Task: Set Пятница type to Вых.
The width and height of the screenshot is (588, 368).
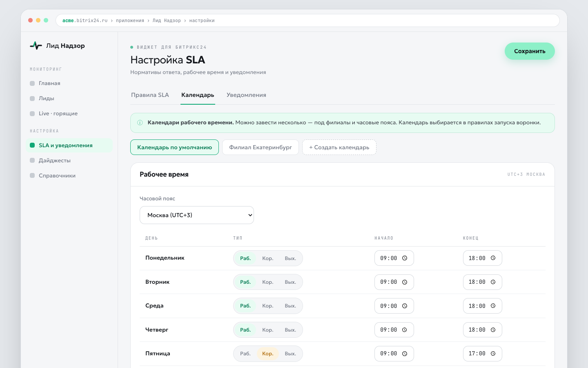Action: click(290, 354)
